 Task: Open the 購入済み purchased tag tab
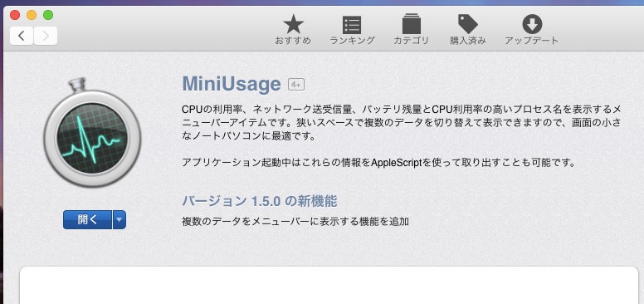pos(468,29)
